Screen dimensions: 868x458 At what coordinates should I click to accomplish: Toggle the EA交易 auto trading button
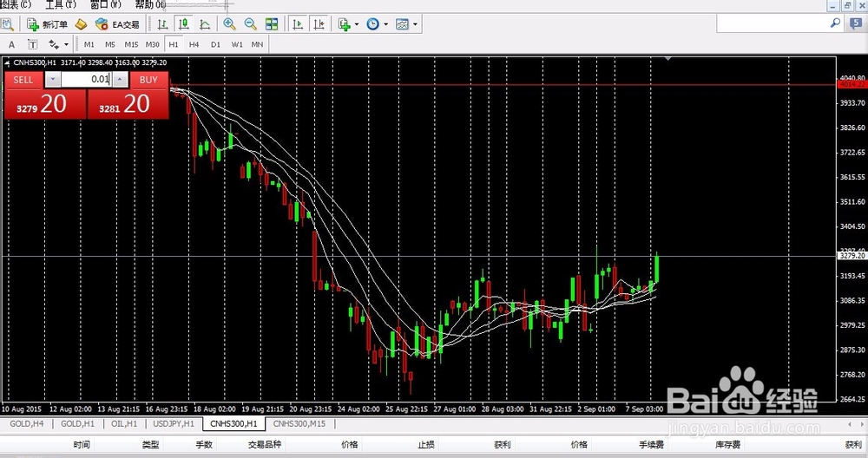[x=117, y=24]
